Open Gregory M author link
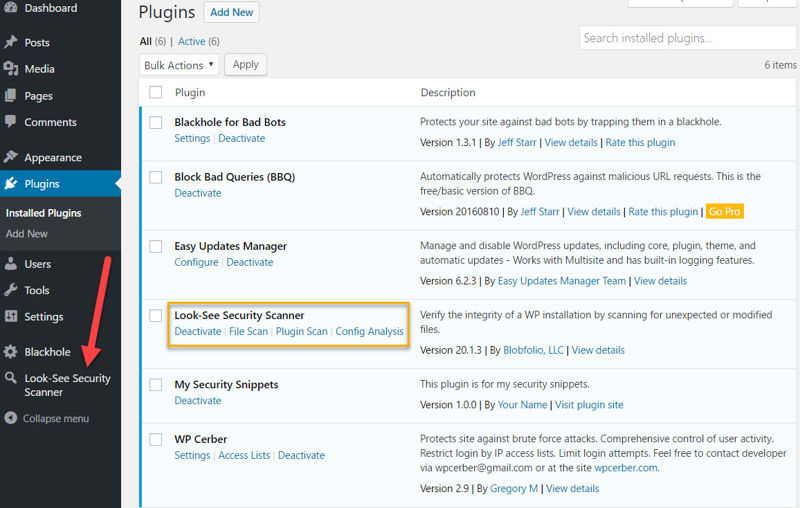The width and height of the screenshot is (800, 508). [x=514, y=489]
